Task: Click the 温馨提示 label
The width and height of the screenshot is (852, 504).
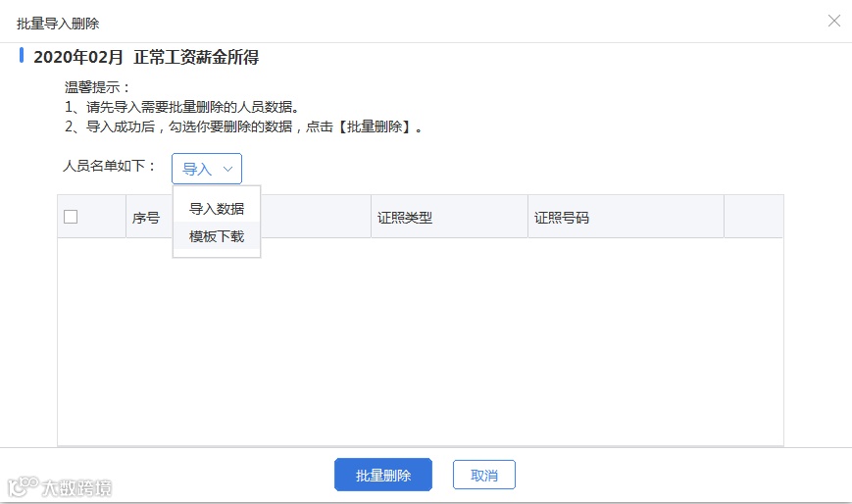Action: click(x=97, y=87)
